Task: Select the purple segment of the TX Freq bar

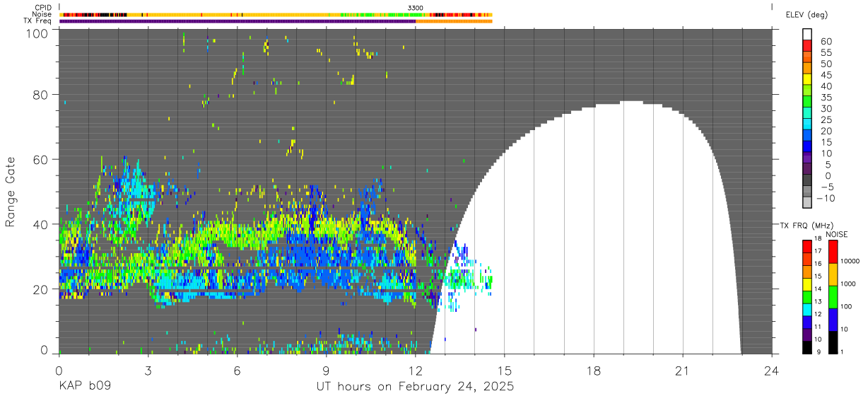Action: click(x=237, y=21)
